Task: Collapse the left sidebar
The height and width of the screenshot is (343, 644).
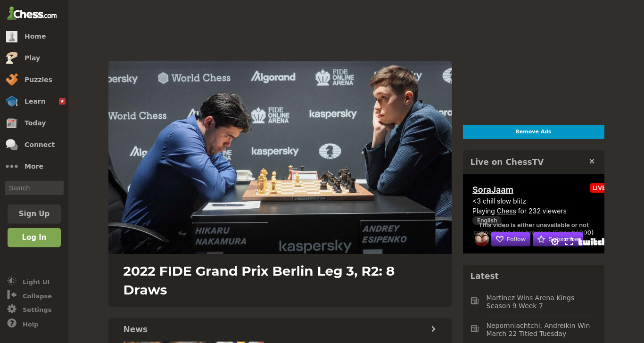Action: 29,296
